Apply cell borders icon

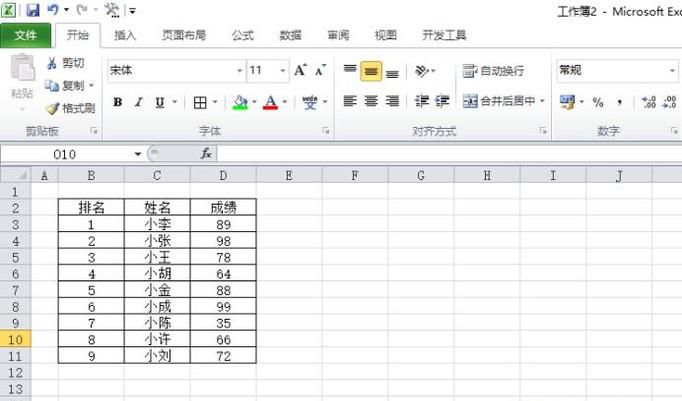coord(200,103)
